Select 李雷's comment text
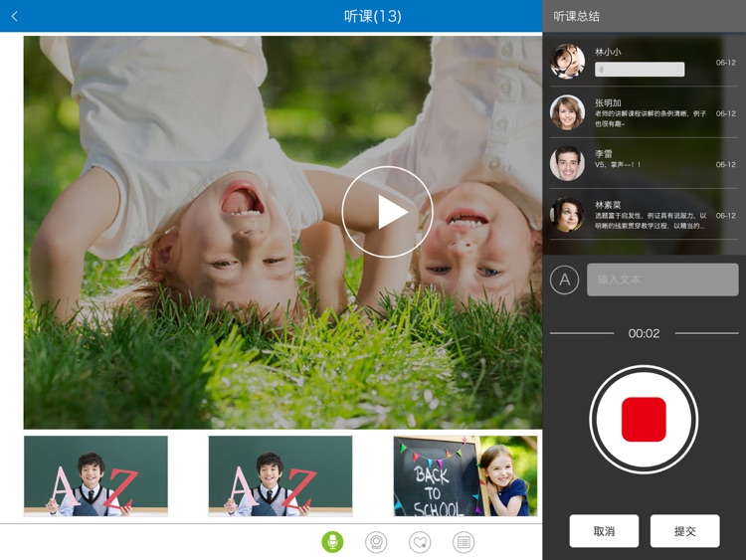The image size is (746, 560). [x=618, y=165]
